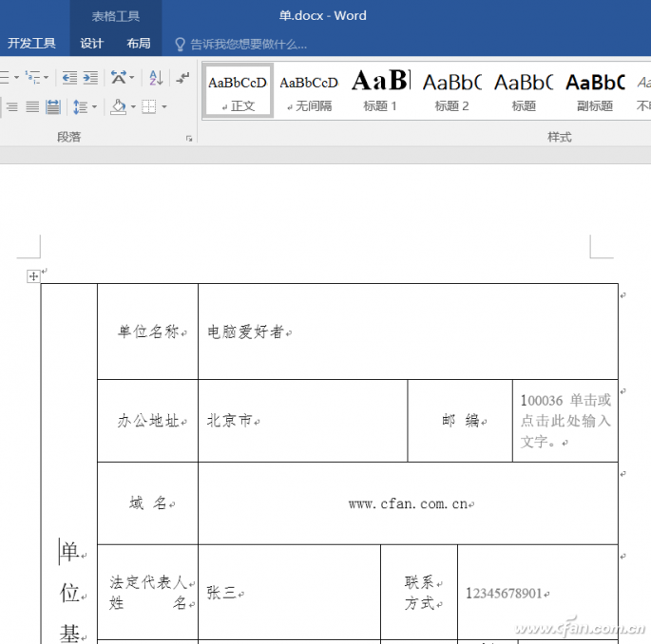Click the vertical 单位基 heading cell
This screenshot has width=651, height=644.
pyautogui.click(x=69, y=464)
